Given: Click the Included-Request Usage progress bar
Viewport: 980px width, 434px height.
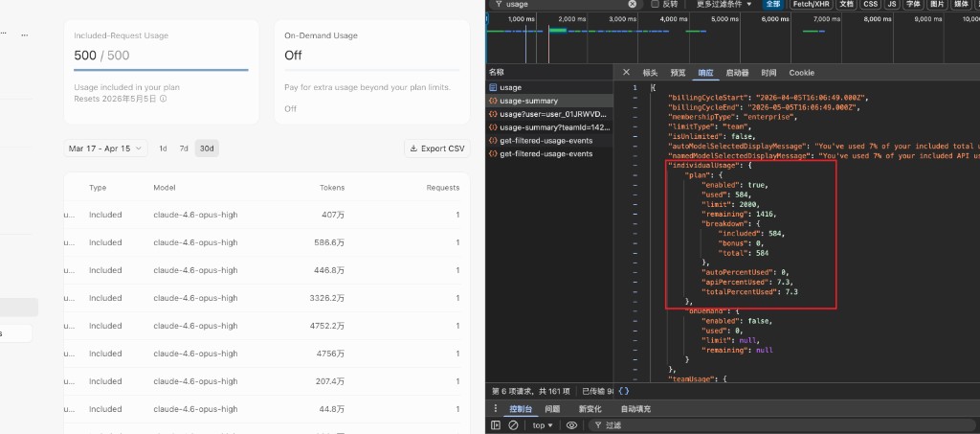Looking at the screenshot, I should [x=161, y=69].
